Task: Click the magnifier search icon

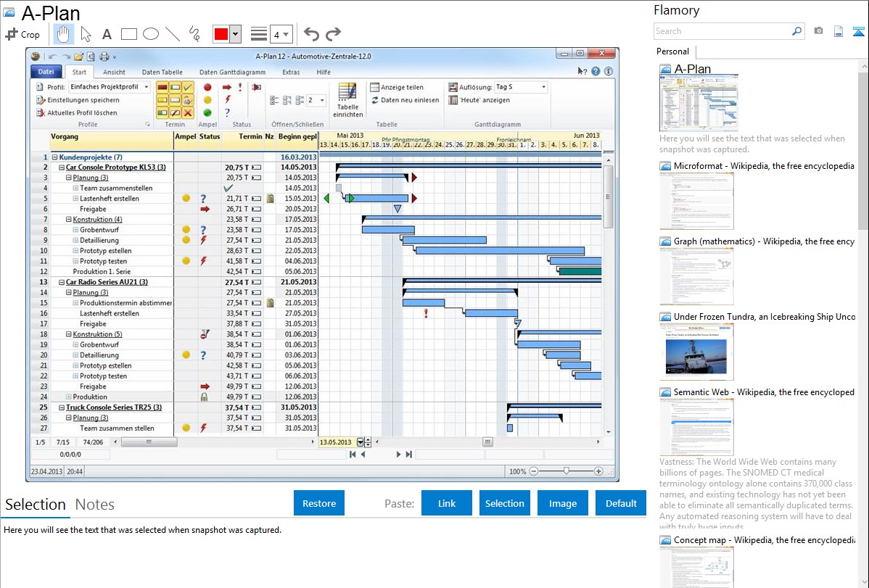Action: pos(797,31)
